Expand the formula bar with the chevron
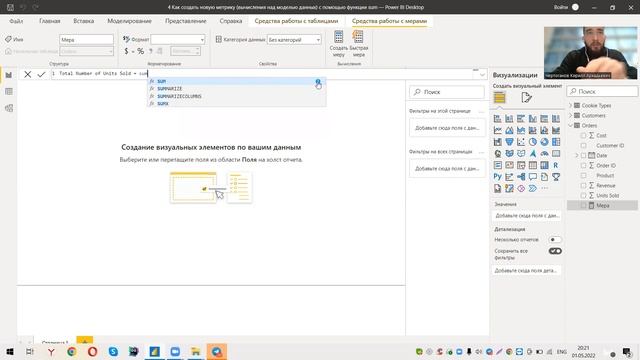The width and height of the screenshot is (640, 360). click(x=482, y=75)
